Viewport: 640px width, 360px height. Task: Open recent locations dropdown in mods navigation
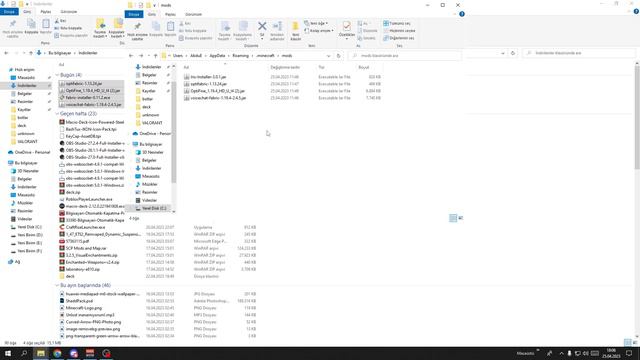pos(149,56)
